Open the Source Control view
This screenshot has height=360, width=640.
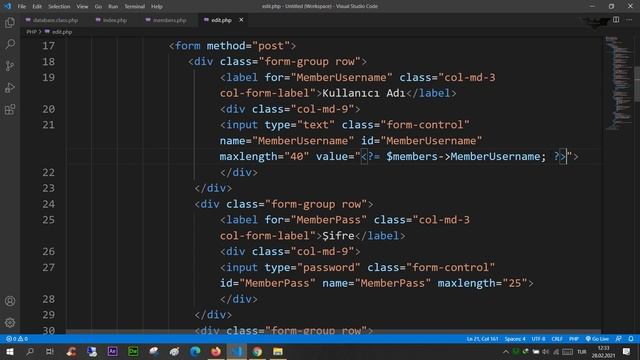(10, 66)
